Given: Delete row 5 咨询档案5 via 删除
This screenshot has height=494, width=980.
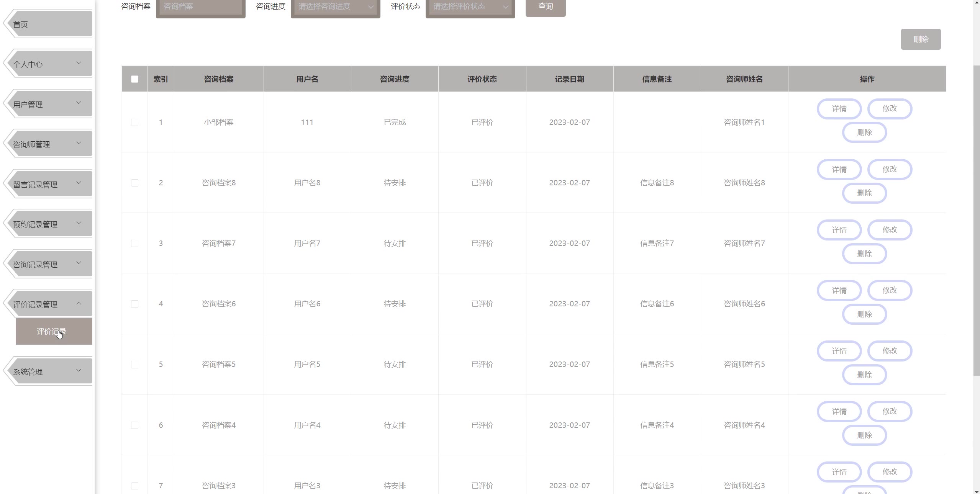Looking at the screenshot, I should 864,375.
